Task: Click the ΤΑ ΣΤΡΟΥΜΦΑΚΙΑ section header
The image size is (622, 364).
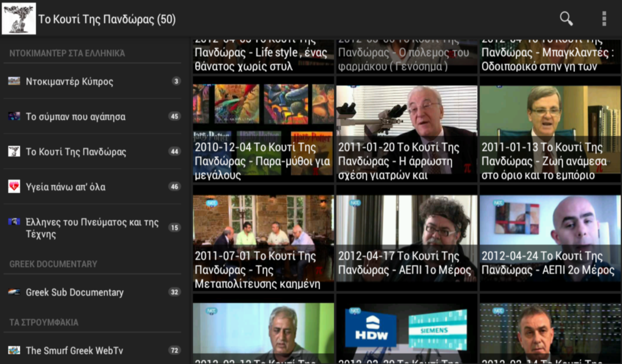Action: click(x=44, y=322)
